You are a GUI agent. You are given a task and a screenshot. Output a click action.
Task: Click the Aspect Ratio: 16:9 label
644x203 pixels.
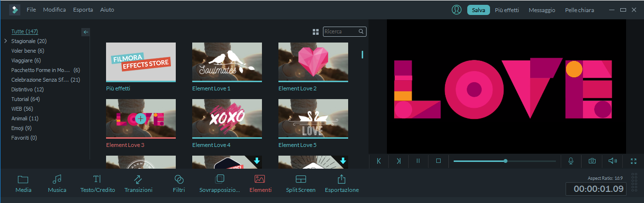click(606, 178)
